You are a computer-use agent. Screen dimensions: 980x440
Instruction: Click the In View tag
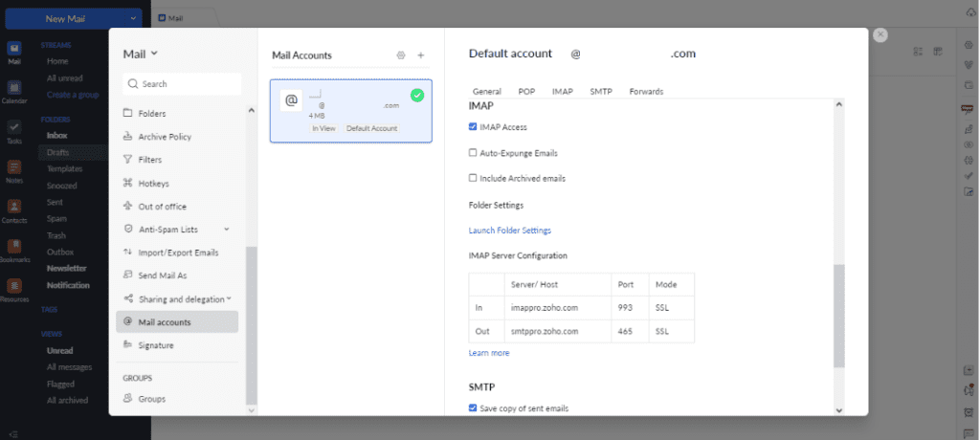coord(323,128)
